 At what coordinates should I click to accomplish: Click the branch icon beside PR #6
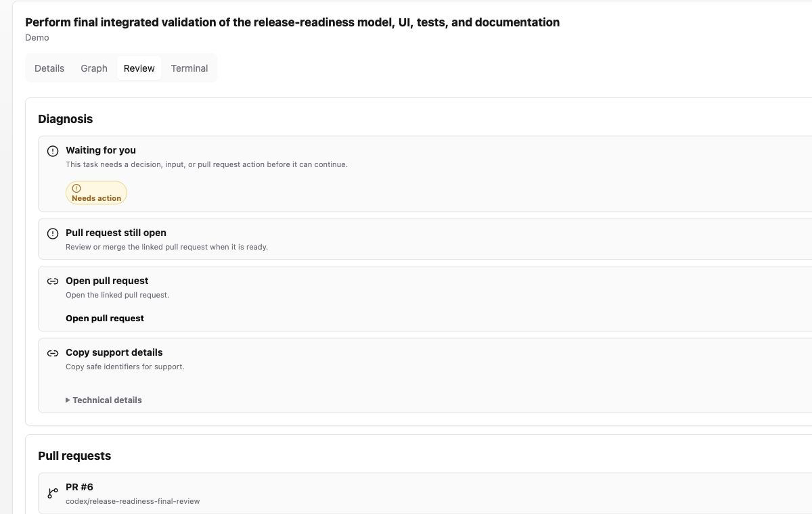[x=53, y=493]
